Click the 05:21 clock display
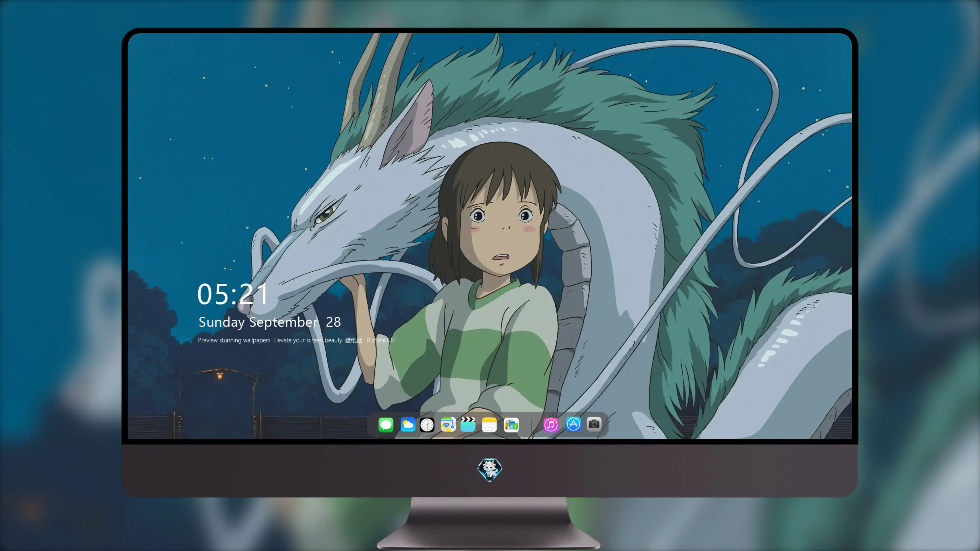 [232, 294]
